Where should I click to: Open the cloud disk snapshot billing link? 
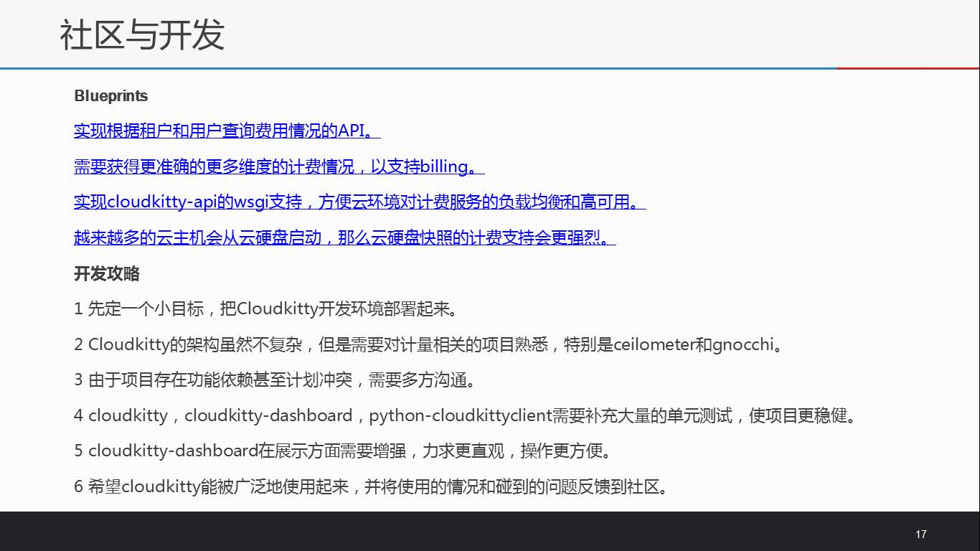click(345, 237)
